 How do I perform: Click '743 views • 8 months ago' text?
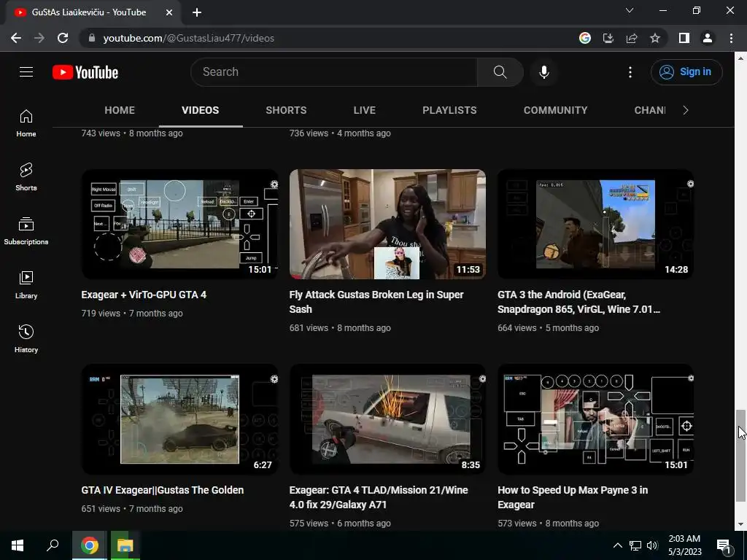coord(132,133)
